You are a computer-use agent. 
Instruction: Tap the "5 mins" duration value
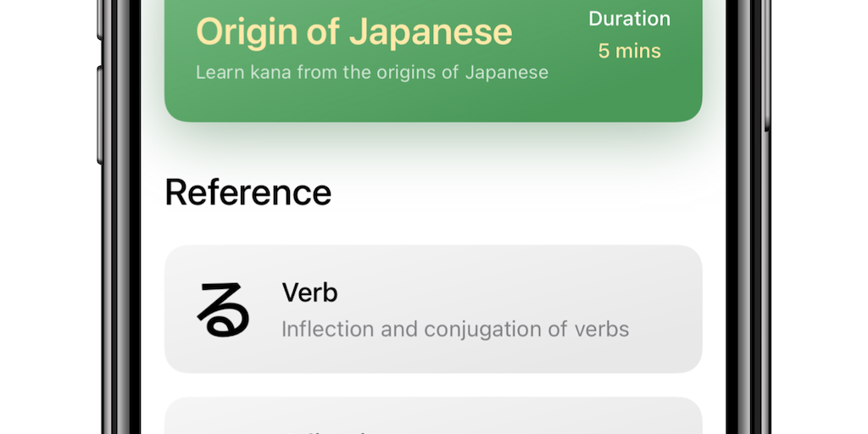tap(629, 51)
